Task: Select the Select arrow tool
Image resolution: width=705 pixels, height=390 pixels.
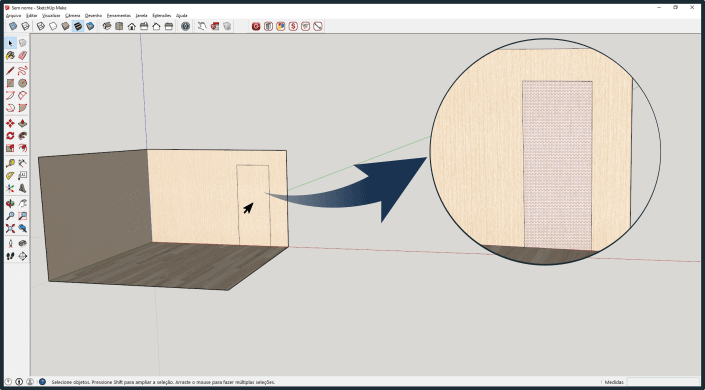Action: point(10,43)
